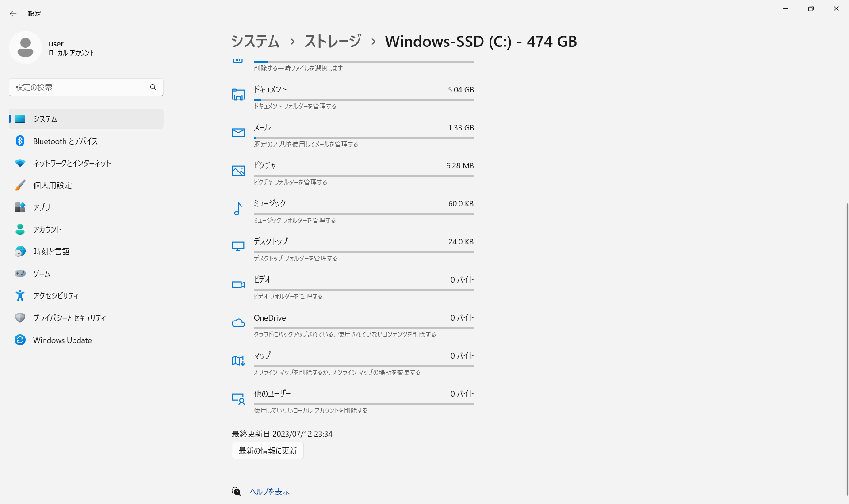Click the Pictures storage icon
This screenshot has height=504, width=849.
[238, 170]
